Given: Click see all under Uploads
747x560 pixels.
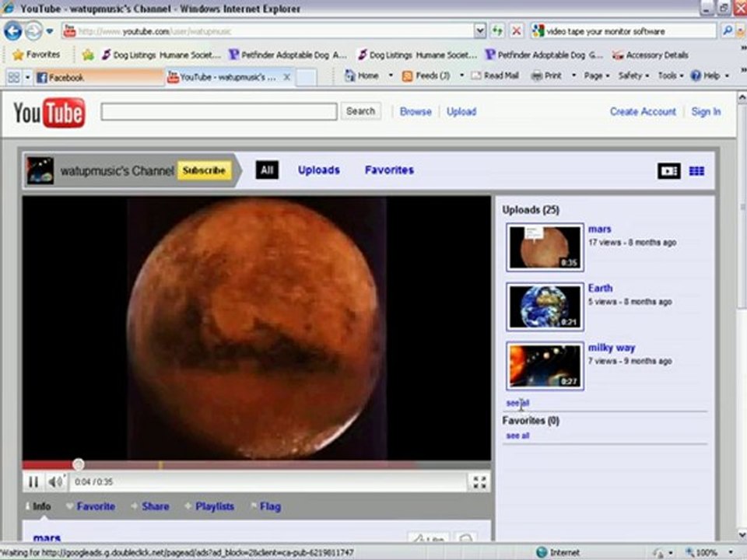Looking at the screenshot, I should pos(517,403).
